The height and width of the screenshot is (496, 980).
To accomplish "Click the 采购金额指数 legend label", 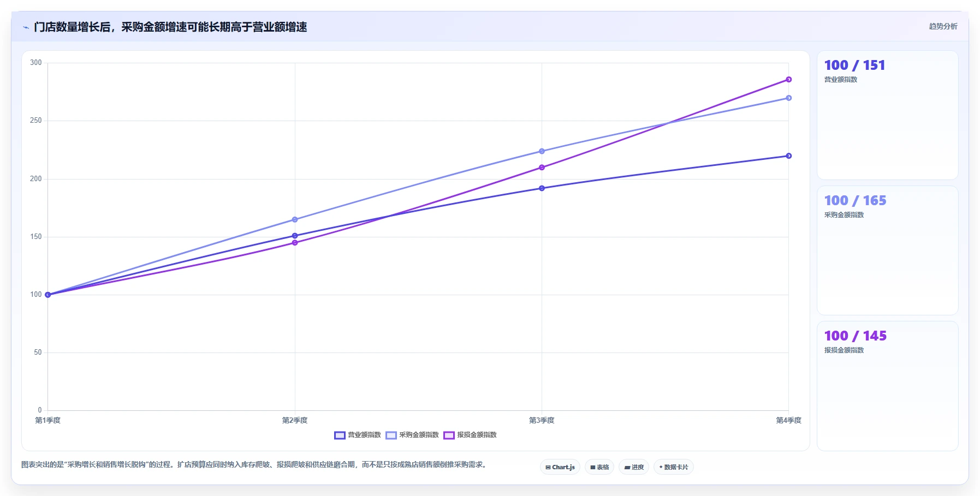I will coord(419,435).
